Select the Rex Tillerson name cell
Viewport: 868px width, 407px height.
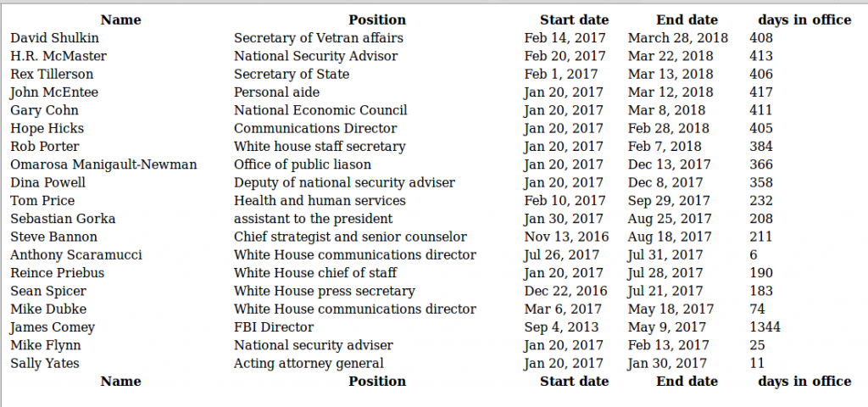[52, 75]
